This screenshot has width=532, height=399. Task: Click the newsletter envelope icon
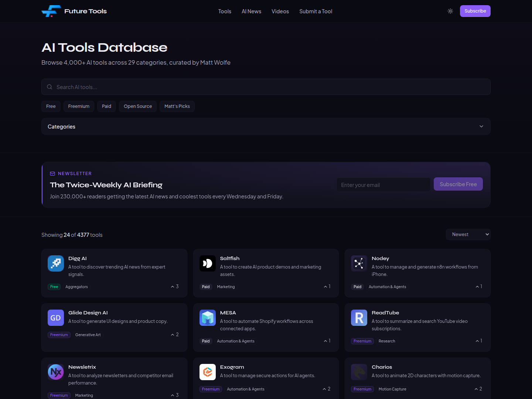click(x=52, y=174)
